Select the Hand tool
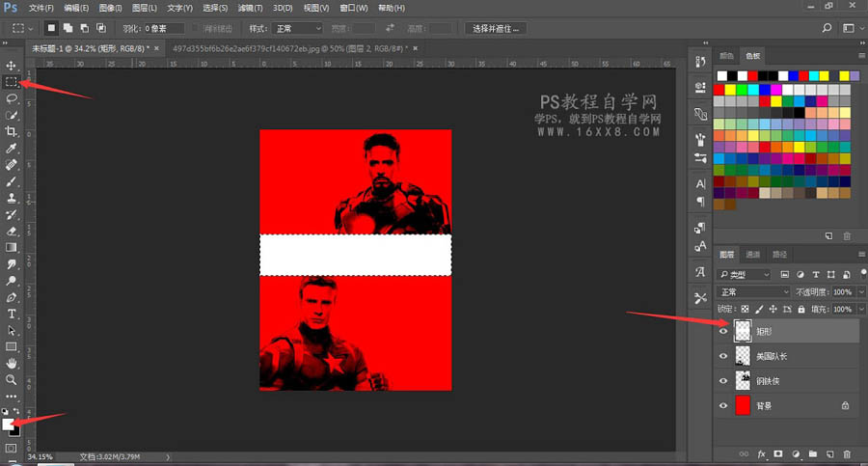This screenshot has width=868, height=466. [x=11, y=364]
